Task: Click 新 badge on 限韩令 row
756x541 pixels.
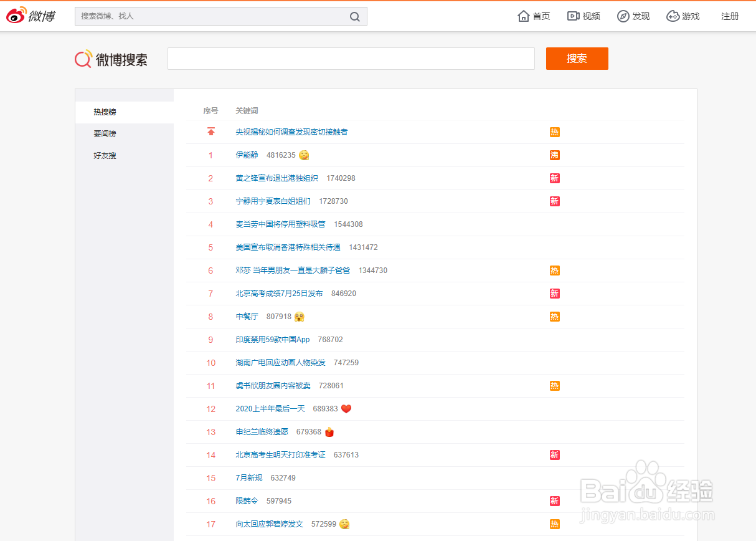Action: pyautogui.click(x=555, y=501)
